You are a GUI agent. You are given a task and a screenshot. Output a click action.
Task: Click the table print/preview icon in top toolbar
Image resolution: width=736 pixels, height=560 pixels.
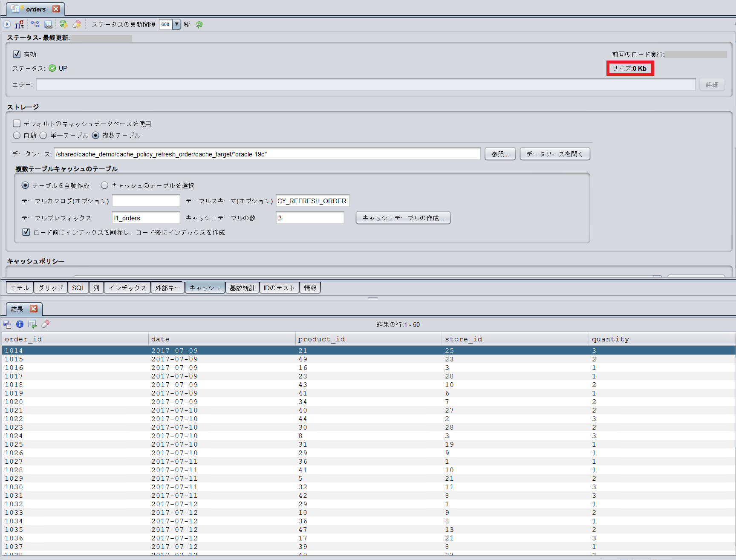coord(48,24)
